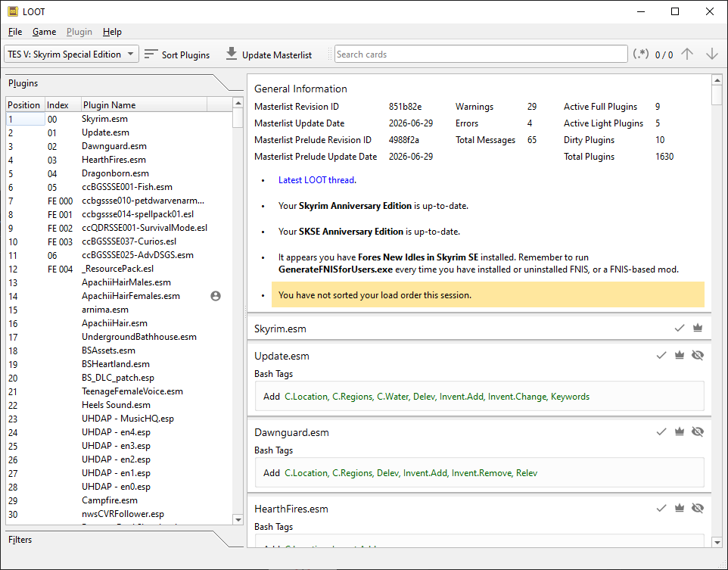
Task: Click Update Masterlist download button
Action: (269, 55)
